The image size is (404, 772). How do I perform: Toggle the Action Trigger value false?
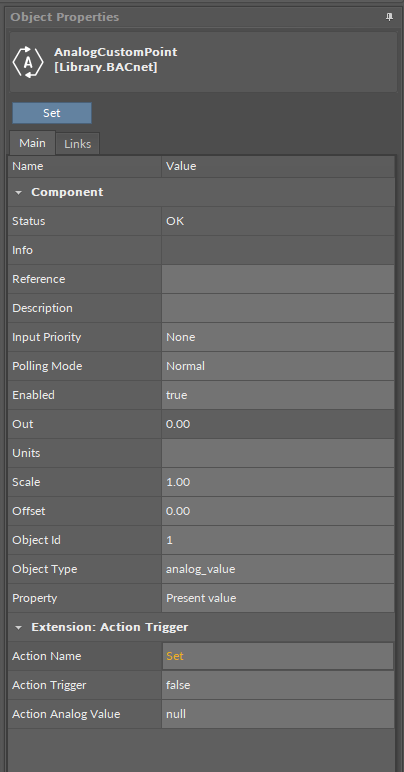tap(278, 685)
